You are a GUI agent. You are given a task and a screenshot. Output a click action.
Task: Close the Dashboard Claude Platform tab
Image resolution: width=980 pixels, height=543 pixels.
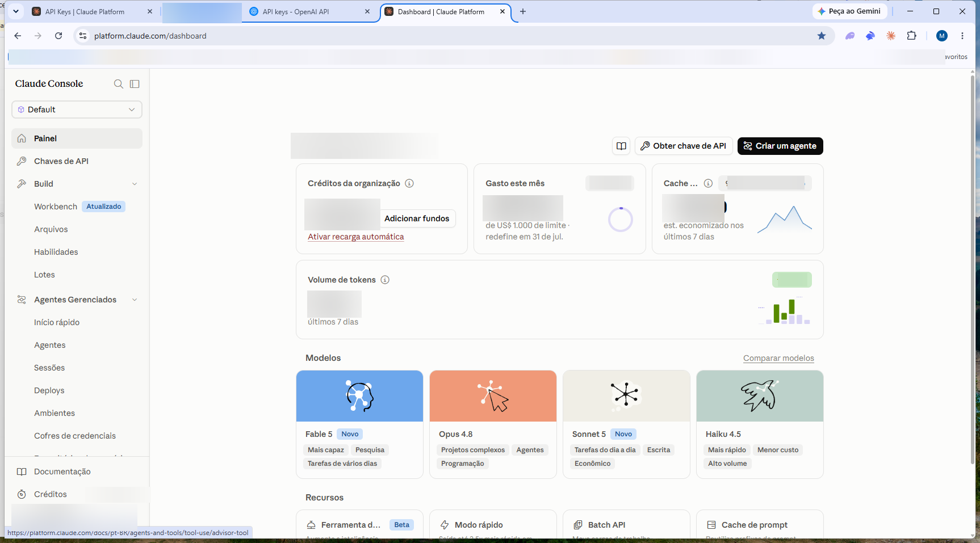[502, 12]
